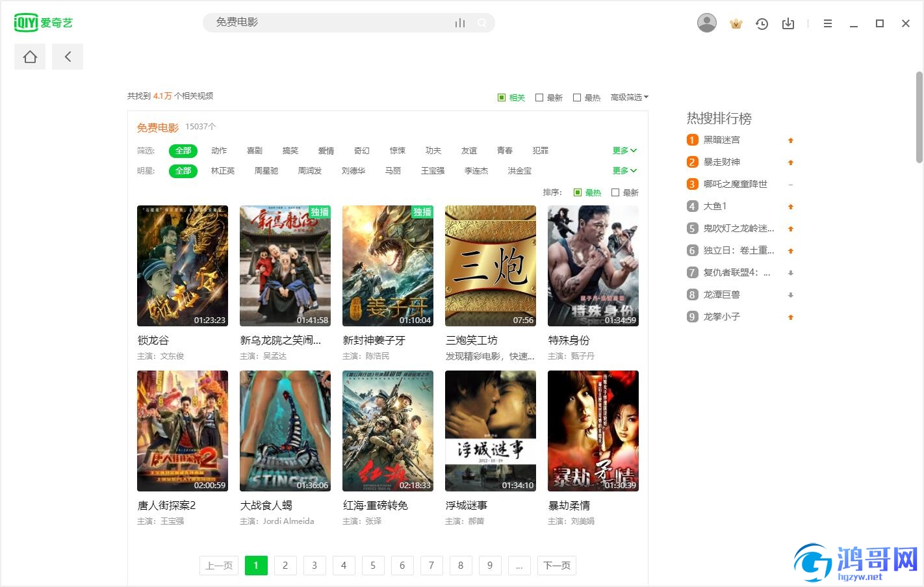Click the back arrow button
This screenshot has width=924, height=587.
click(68, 57)
